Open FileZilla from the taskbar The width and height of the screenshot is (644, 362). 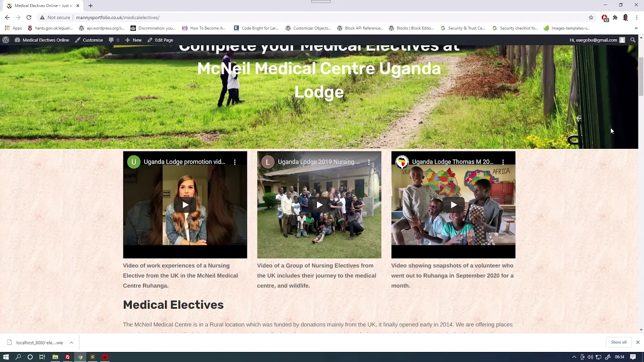point(67,357)
